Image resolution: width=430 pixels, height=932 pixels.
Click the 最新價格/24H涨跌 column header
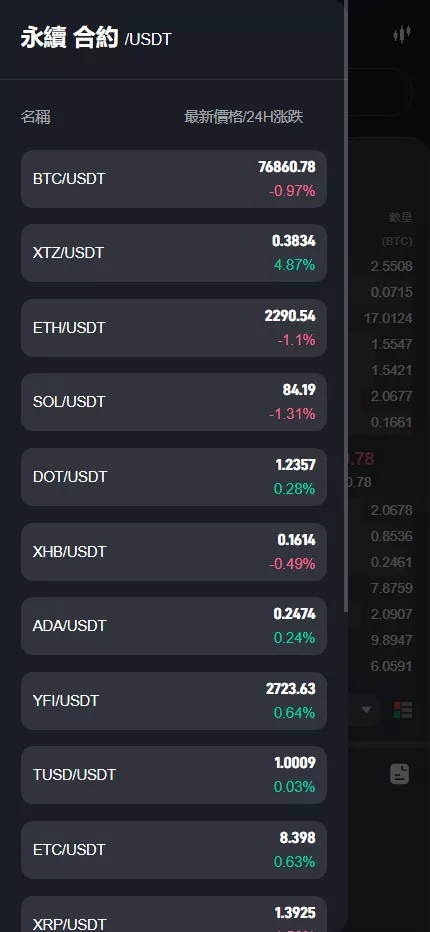click(x=244, y=117)
